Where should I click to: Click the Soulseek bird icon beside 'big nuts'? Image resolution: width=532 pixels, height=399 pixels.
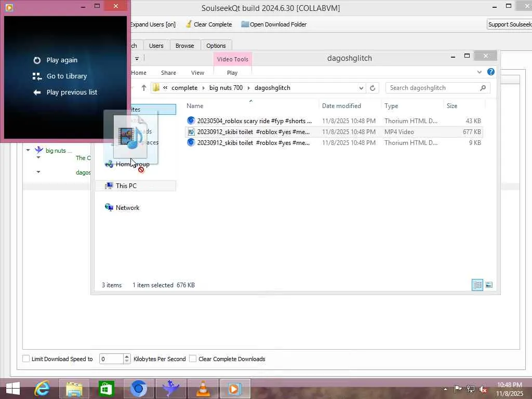point(39,150)
